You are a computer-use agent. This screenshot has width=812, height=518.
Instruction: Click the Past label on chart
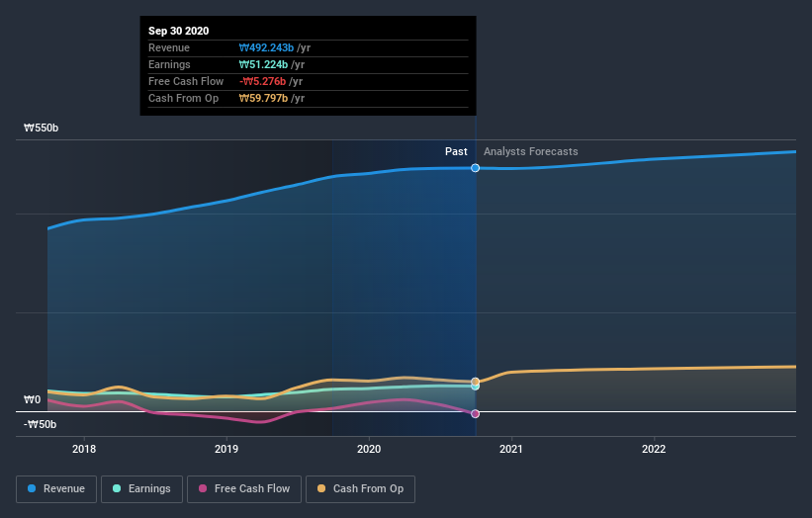click(x=456, y=151)
